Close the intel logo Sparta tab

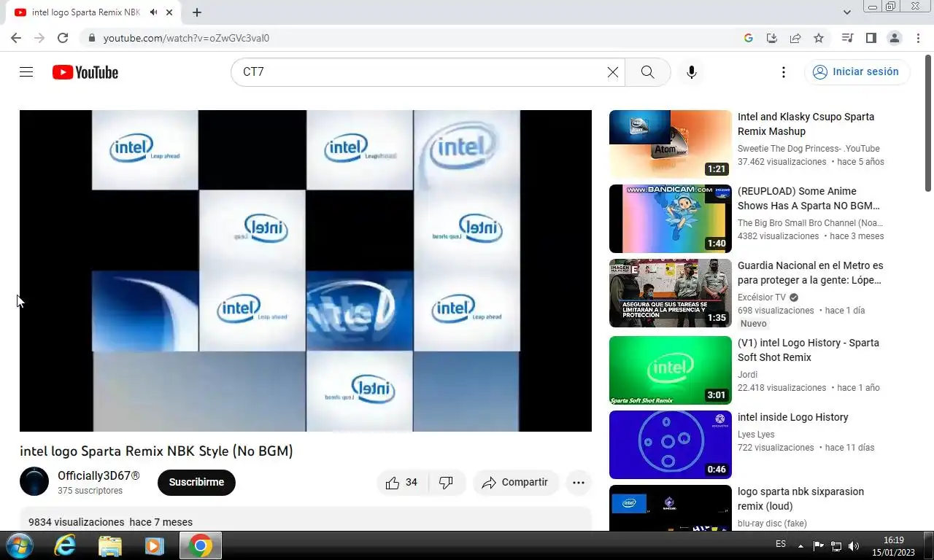tap(170, 12)
